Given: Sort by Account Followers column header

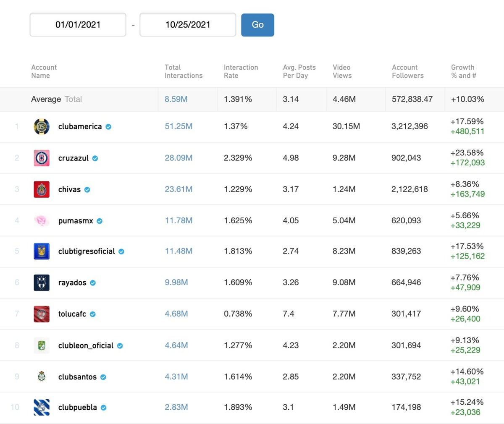Looking at the screenshot, I should 408,71.
